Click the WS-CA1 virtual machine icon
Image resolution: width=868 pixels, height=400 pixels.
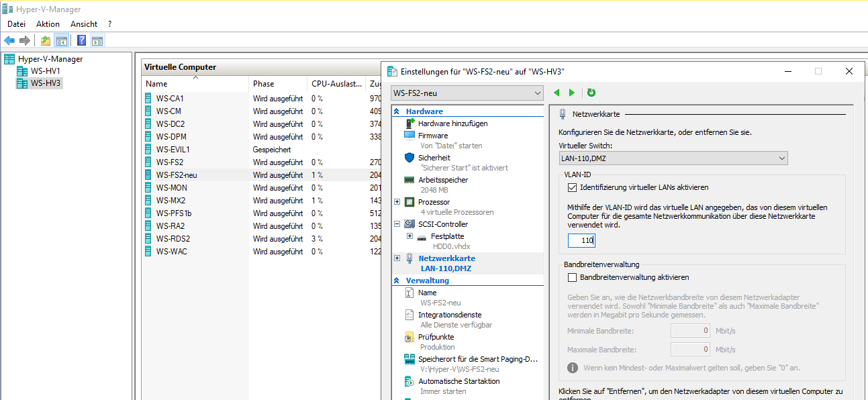coord(148,98)
